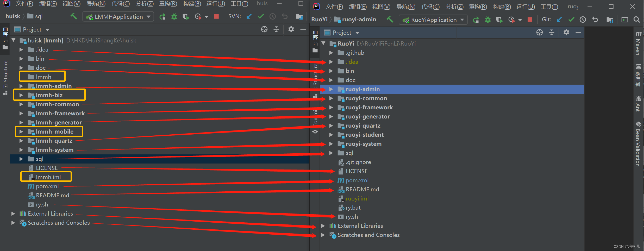The width and height of the screenshot is (644, 251).
Task: Open gear settings in RuoYi Project panel
Action: point(566,33)
